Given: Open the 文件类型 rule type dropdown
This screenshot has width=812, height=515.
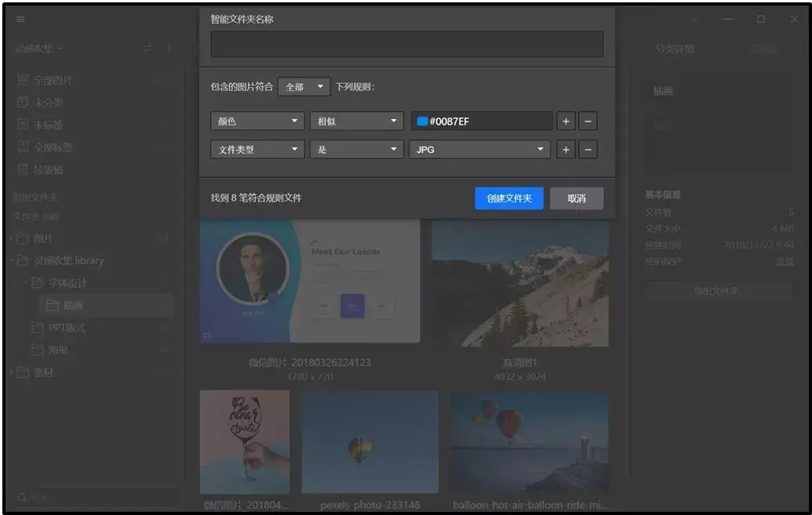Looking at the screenshot, I should tap(257, 150).
